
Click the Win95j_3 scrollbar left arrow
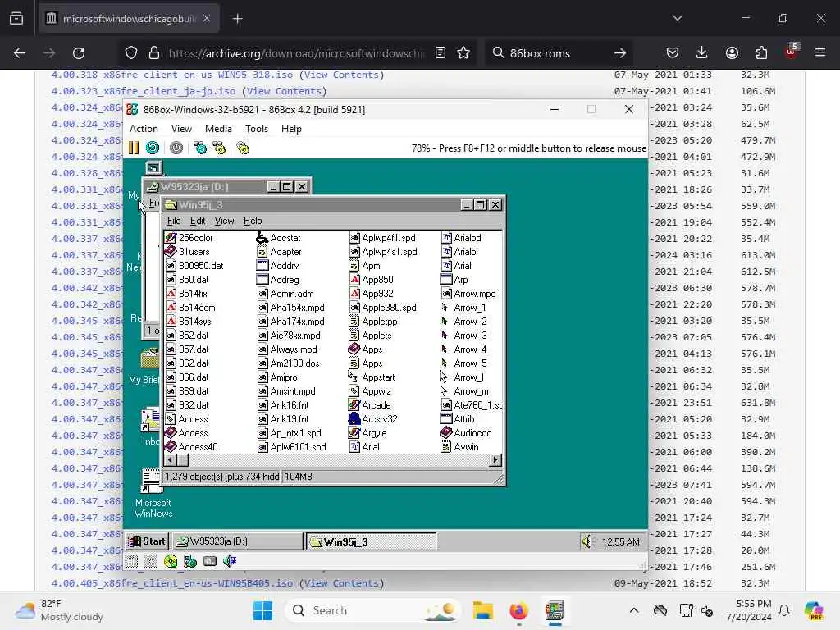[x=171, y=459]
